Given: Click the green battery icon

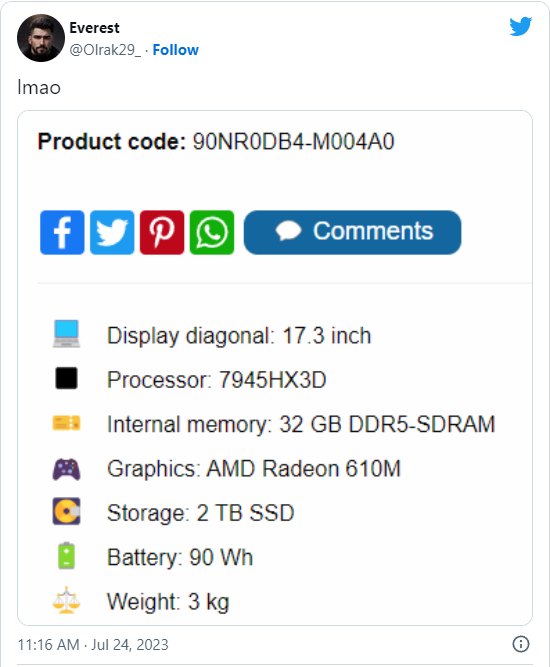Looking at the screenshot, I should [66, 556].
